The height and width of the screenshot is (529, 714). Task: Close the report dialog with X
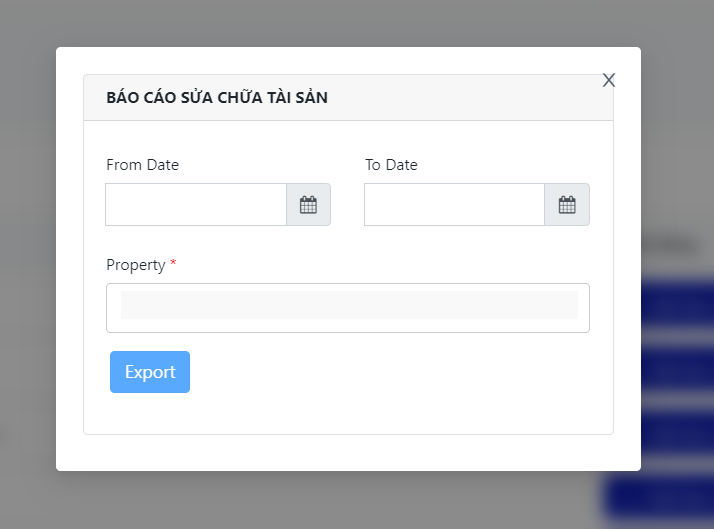(608, 80)
